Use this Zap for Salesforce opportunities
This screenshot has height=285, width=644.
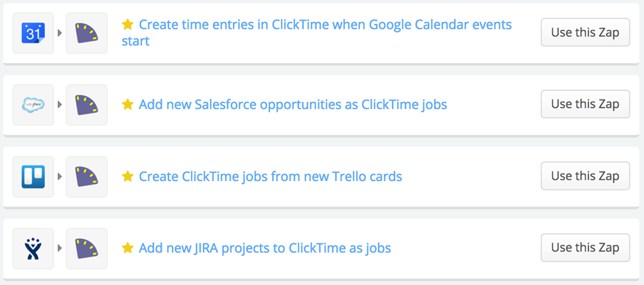[585, 104]
